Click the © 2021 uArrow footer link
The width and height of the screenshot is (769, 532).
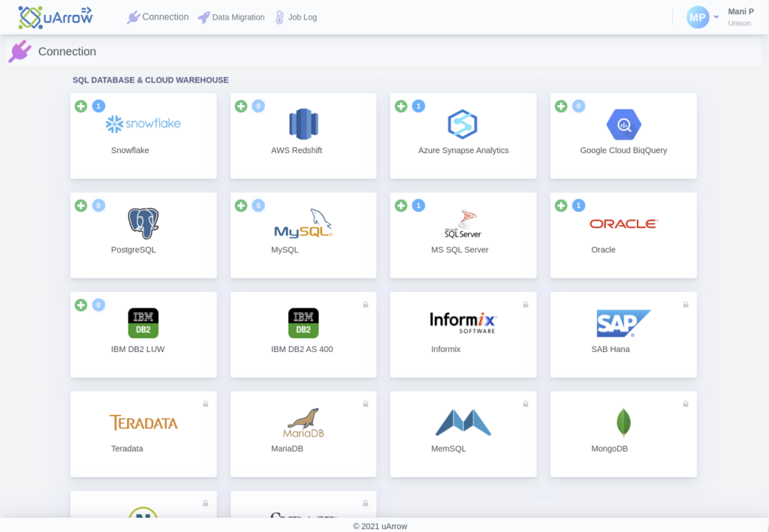click(381, 526)
